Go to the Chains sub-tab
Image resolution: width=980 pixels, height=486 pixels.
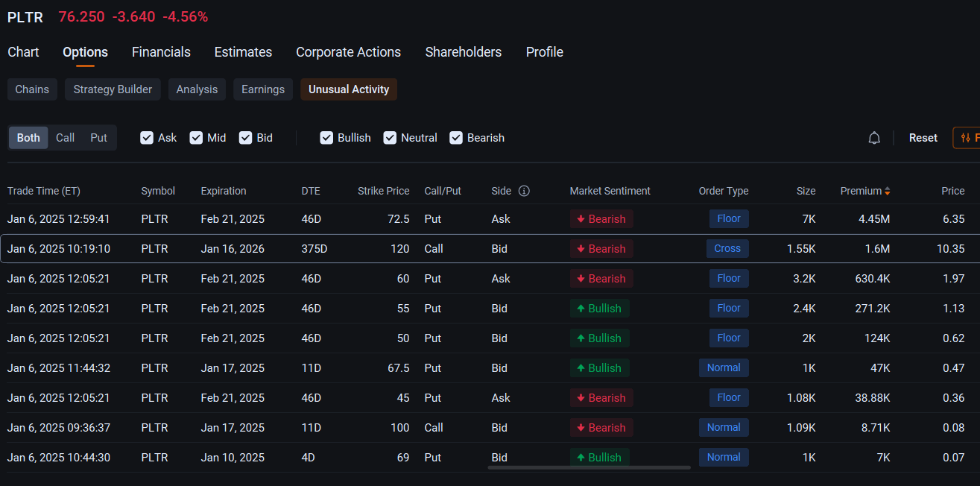pos(32,89)
